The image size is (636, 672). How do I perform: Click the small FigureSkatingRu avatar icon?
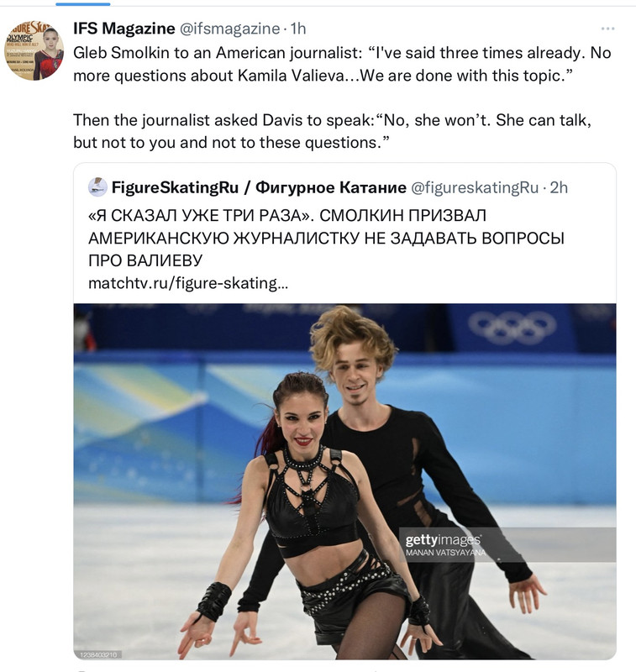click(97, 187)
